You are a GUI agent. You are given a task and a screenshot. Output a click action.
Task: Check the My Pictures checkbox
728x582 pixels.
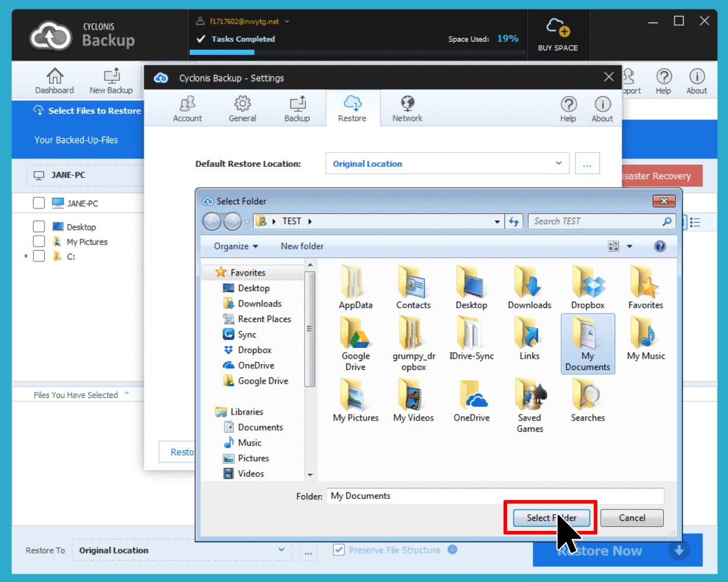(39, 242)
